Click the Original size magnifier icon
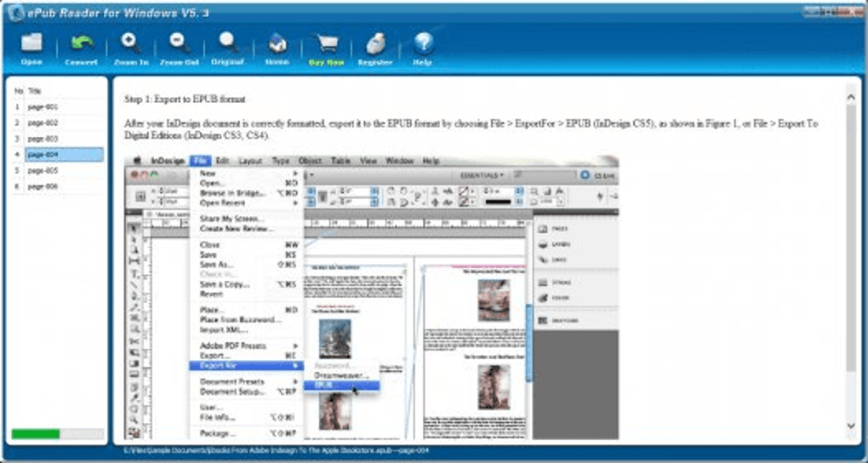 (227, 43)
